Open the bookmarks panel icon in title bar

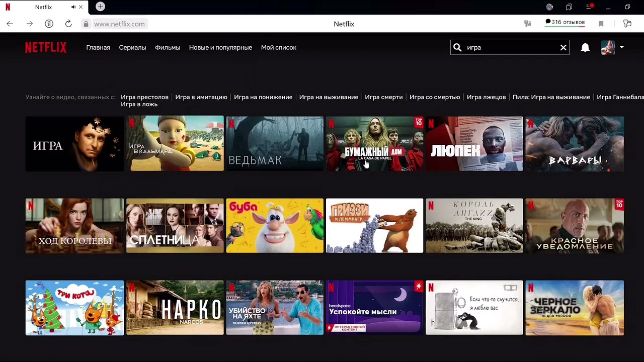(569, 7)
